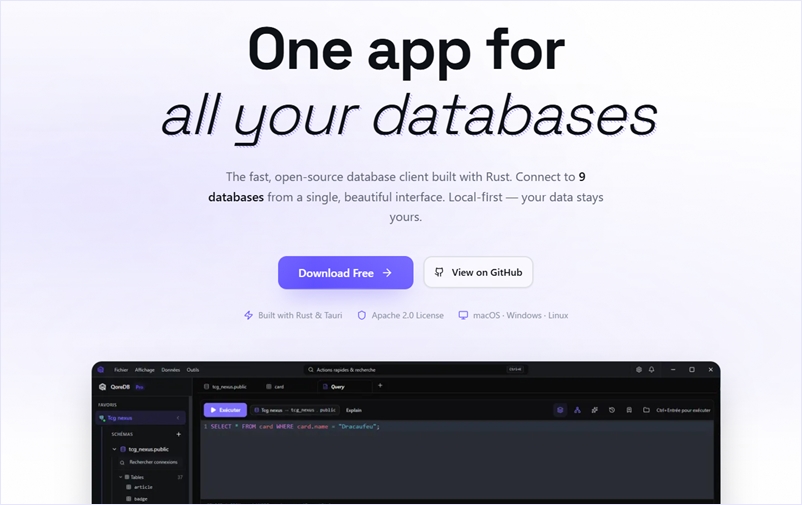Screen dimensions: 802x505
Task: Run the query with Exécuter button
Action: pyautogui.click(x=225, y=410)
